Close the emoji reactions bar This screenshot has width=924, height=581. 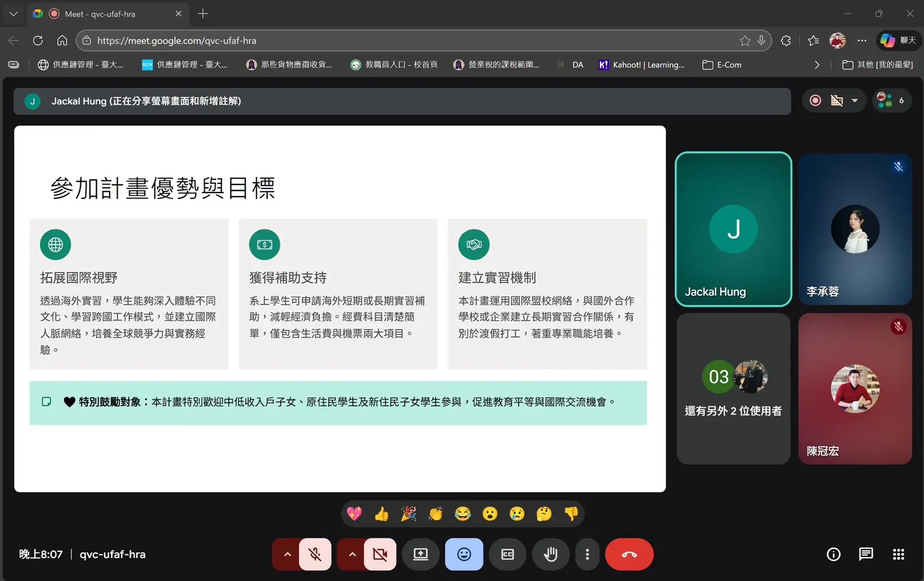(x=464, y=554)
